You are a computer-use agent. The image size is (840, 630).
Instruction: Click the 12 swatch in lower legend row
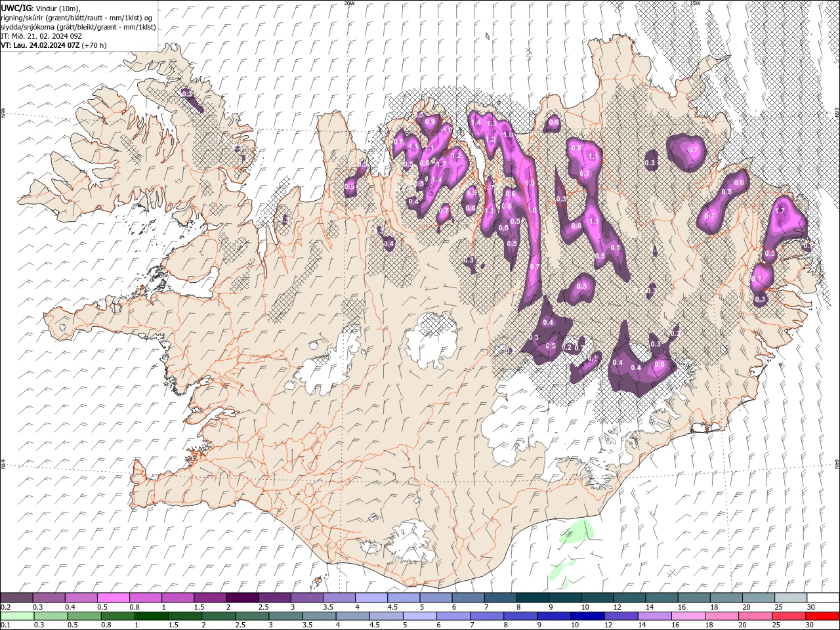pyautogui.click(x=621, y=616)
